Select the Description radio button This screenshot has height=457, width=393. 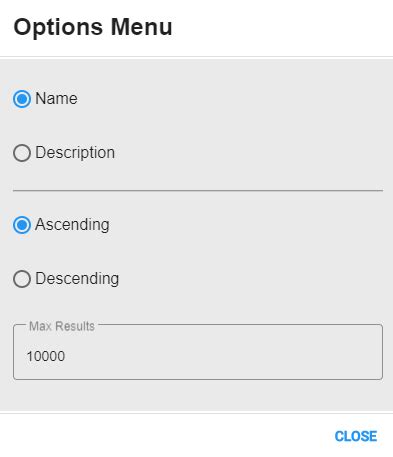pyautogui.click(x=22, y=153)
